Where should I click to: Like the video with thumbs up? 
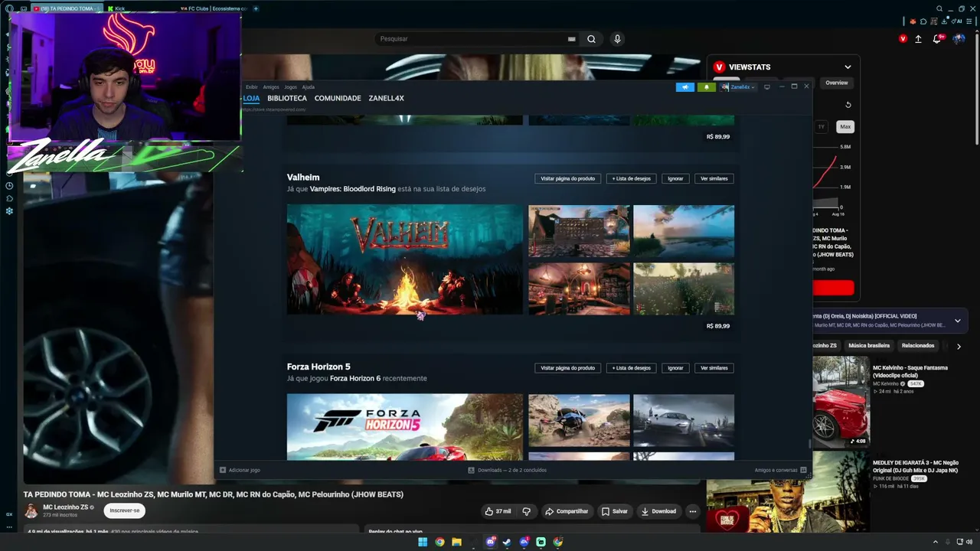498,511
